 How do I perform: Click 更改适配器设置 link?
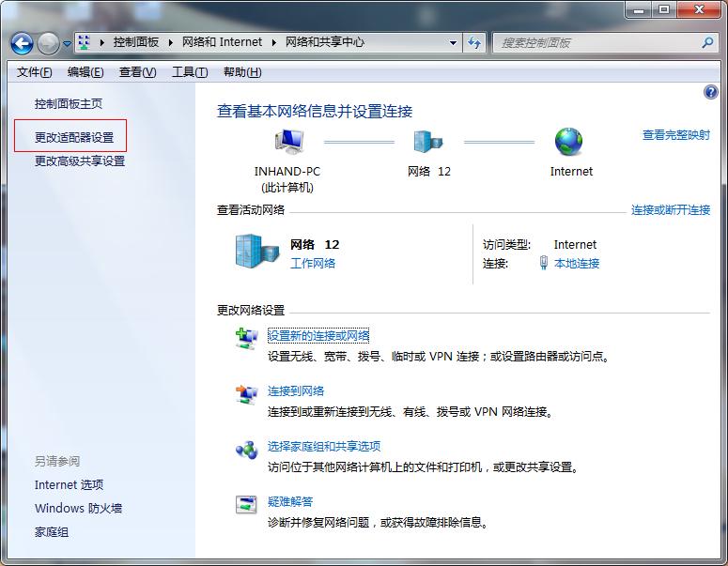(x=74, y=137)
